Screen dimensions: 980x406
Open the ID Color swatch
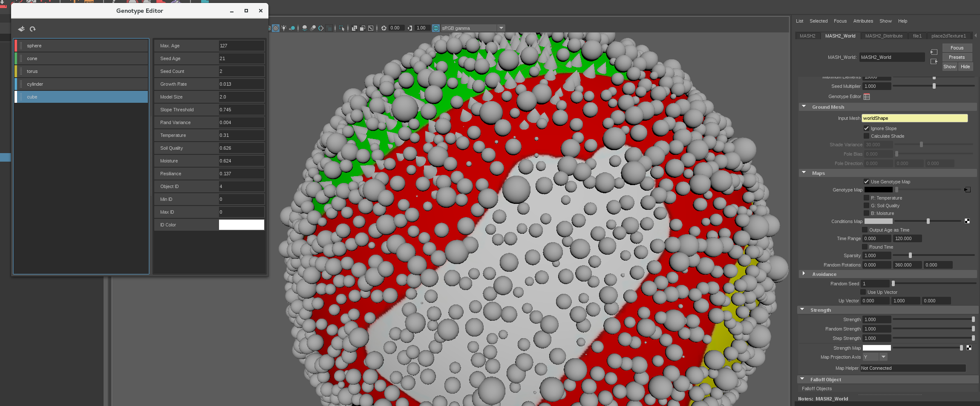point(241,224)
